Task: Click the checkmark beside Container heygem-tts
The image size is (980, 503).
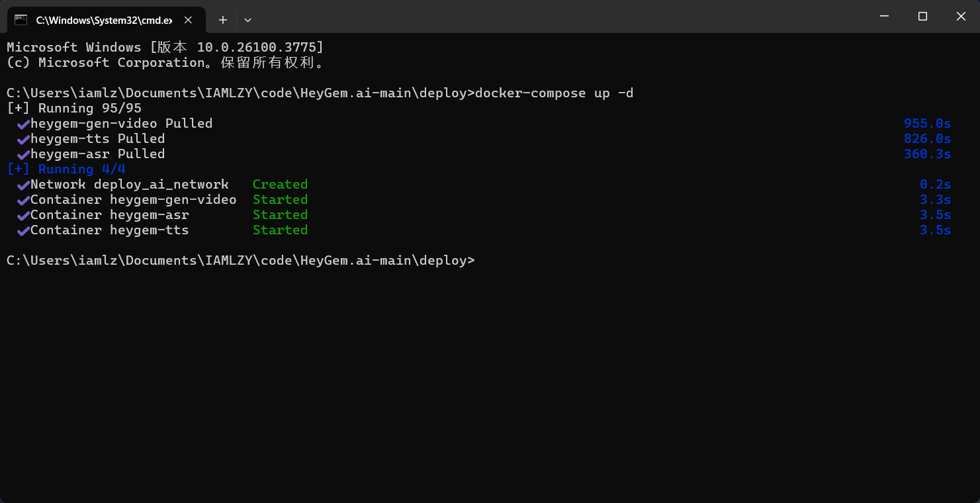Action: [x=23, y=230]
